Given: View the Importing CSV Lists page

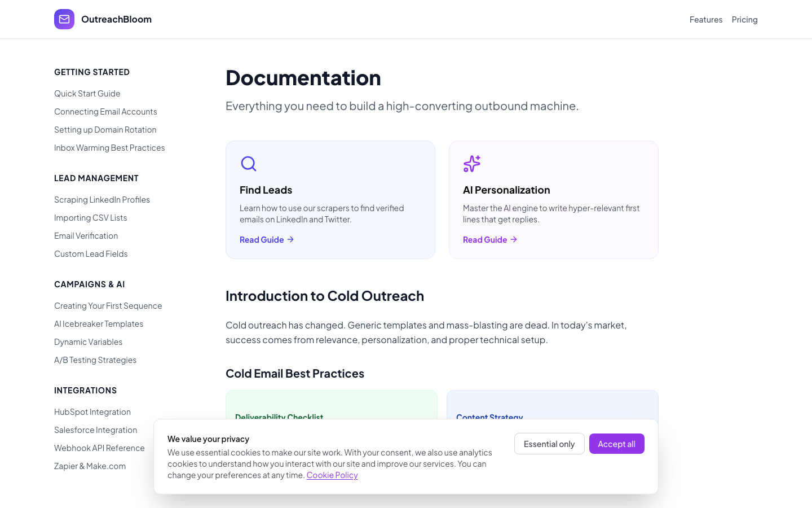Looking at the screenshot, I should [90, 217].
